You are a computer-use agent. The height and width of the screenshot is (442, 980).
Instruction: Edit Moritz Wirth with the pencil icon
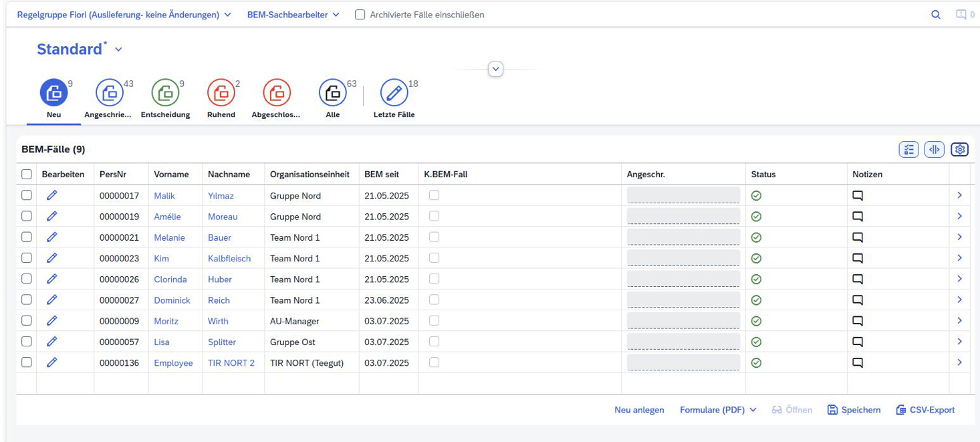51,320
